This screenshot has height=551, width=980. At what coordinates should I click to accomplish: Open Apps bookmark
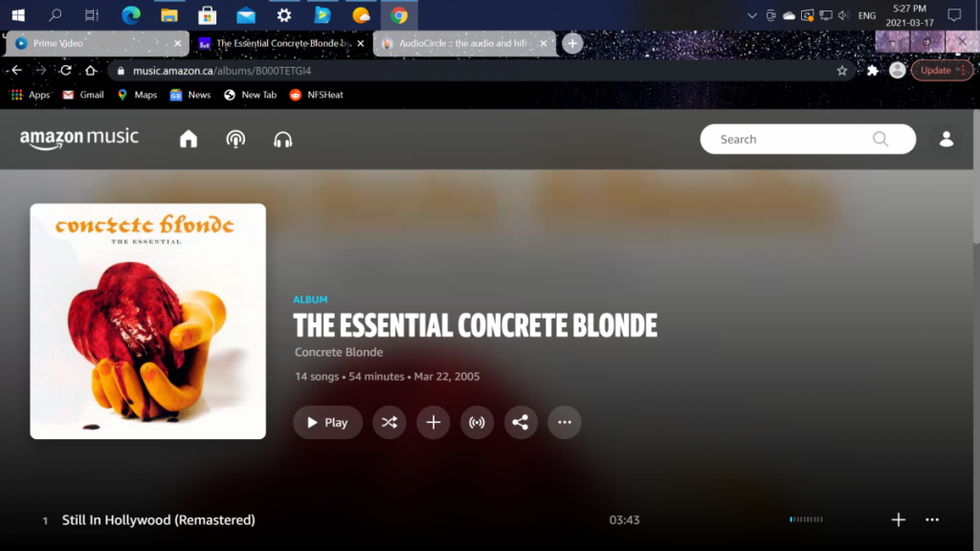tap(30, 95)
